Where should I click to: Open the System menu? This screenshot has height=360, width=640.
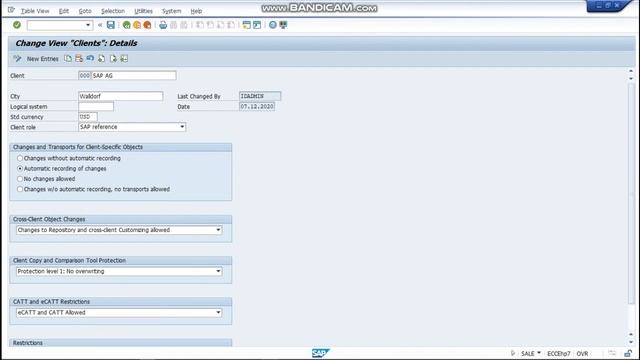point(171,11)
